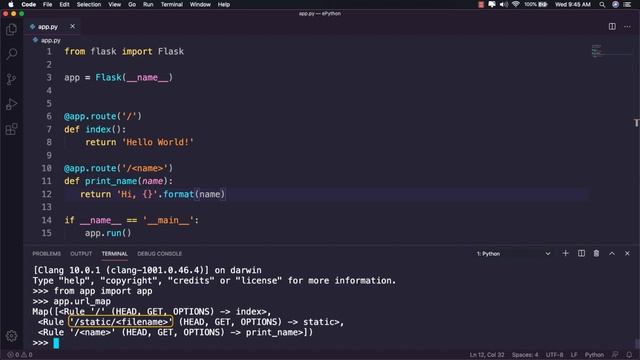Screen dimensions: 640x360
Task: Open Notification Center list icon
Action: (627, 4)
